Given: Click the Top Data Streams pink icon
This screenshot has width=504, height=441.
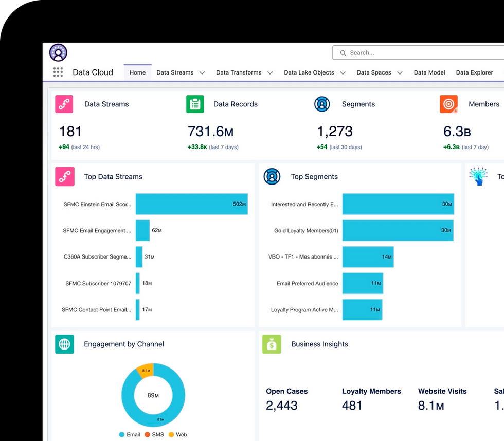Looking at the screenshot, I should click(65, 176).
